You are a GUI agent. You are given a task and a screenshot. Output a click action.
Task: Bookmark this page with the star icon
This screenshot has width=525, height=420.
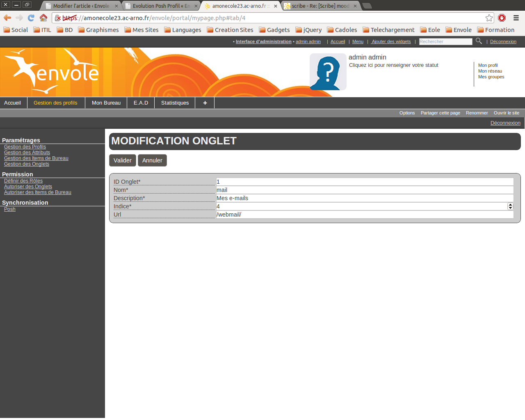(489, 18)
